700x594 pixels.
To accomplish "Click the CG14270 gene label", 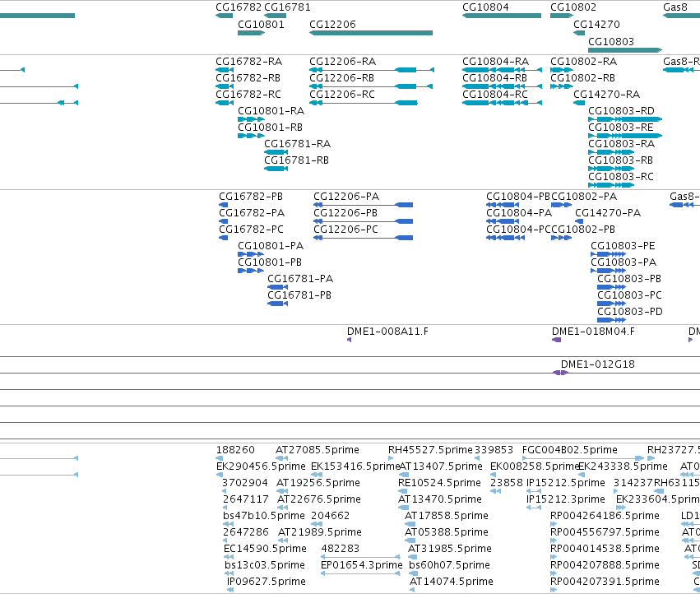I will click(x=596, y=25).
